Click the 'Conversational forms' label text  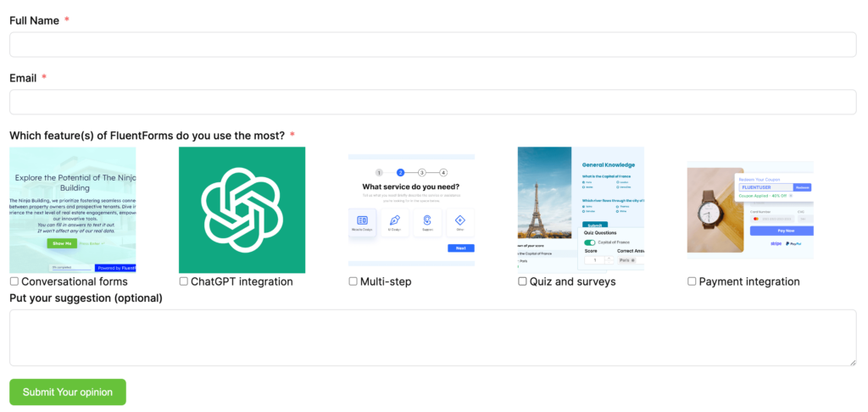[75, 281]
